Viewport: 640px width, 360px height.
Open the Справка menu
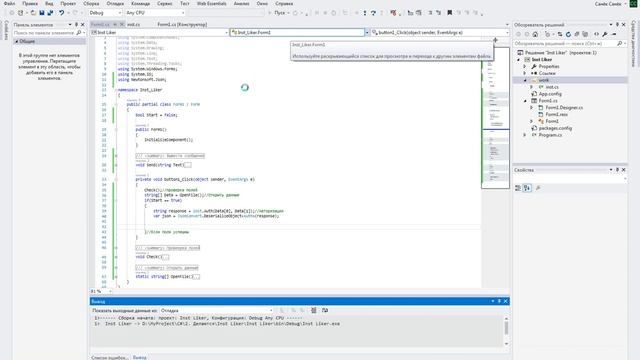(x=284, y=3)
